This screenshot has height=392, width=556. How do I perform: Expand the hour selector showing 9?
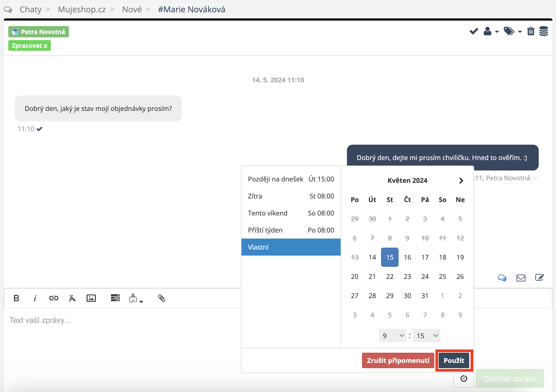(393, 336)
